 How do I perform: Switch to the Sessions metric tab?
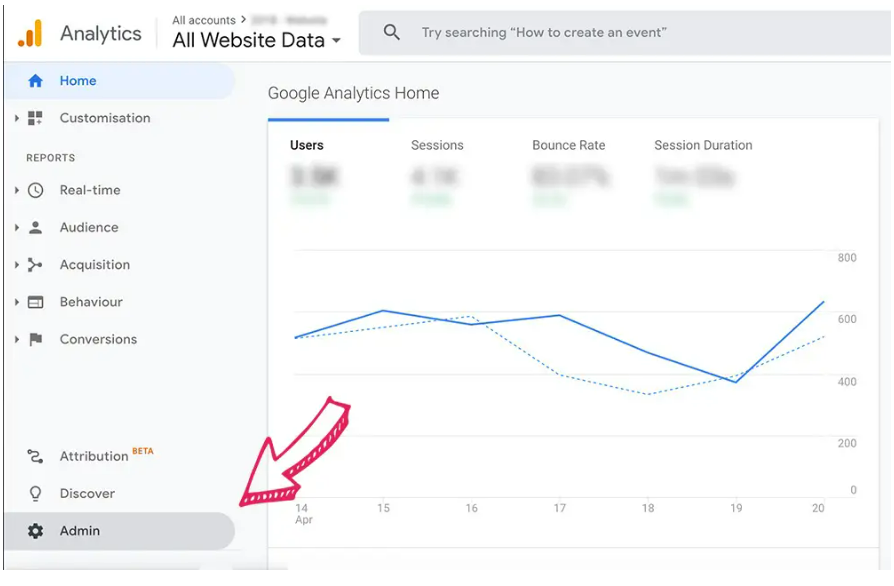pos(437,145)
